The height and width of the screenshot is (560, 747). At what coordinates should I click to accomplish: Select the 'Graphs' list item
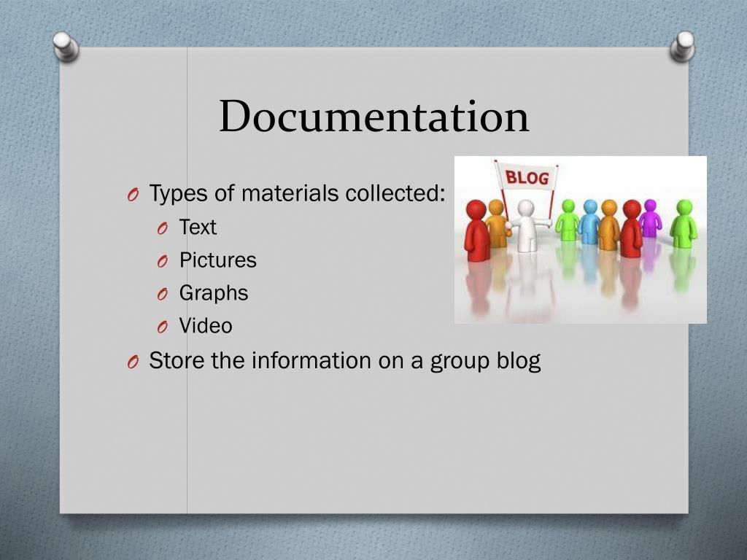(x=214, y=293)
